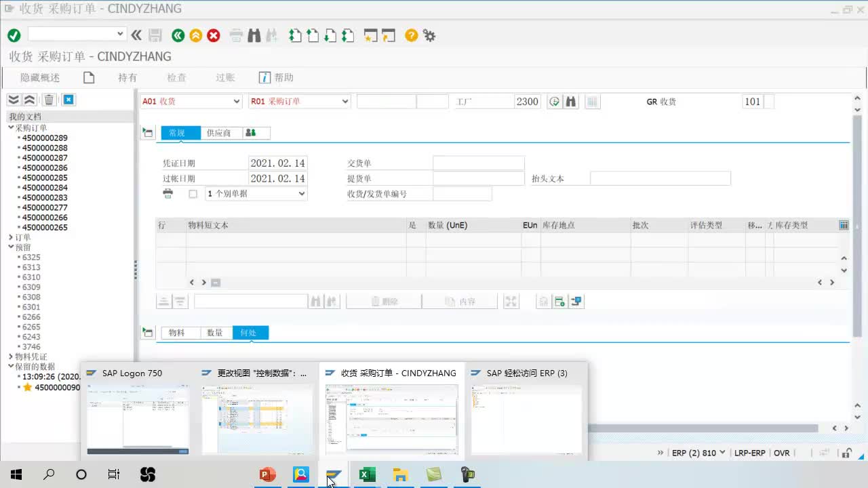Click the horizontal scrollbar at window bottom
This screenshot has height=488, width=868.
click(703, 428)
